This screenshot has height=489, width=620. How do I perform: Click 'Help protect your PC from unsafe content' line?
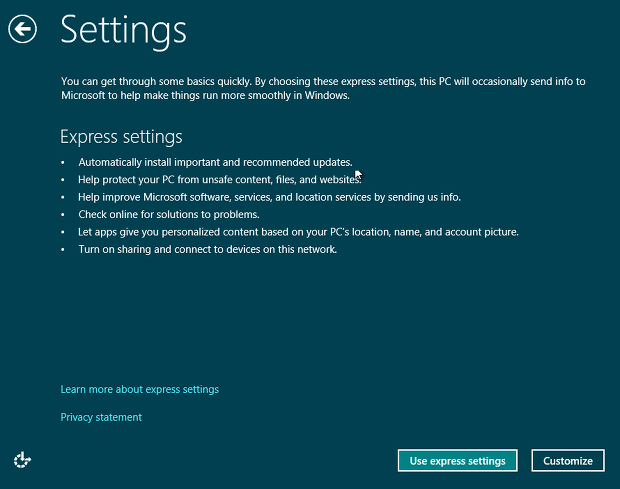point(220,180)
